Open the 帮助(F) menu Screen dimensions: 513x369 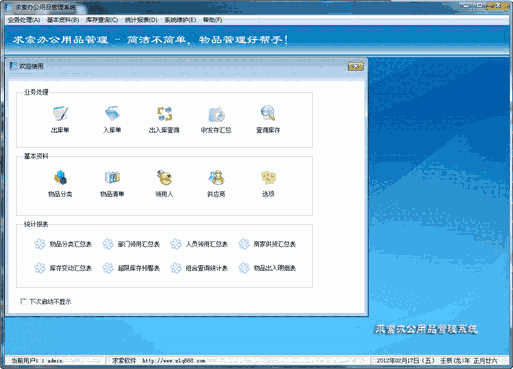click(x=213, y=20)
